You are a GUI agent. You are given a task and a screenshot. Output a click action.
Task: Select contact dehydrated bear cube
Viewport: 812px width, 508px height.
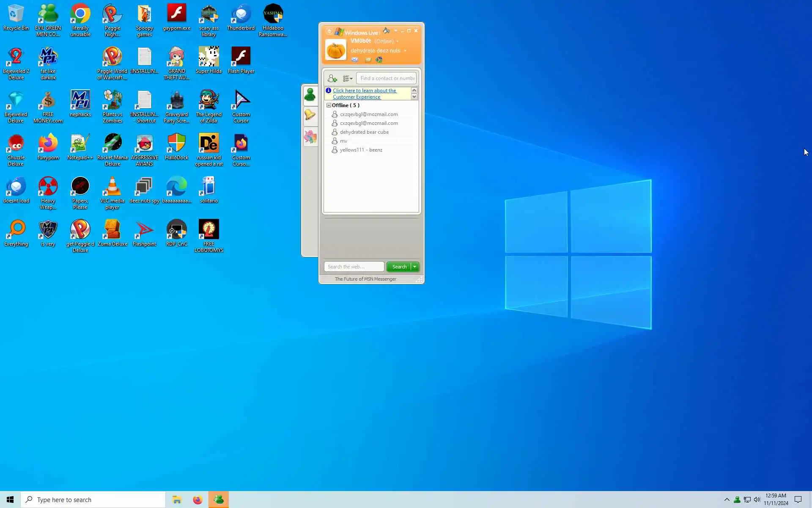[364, 132]
